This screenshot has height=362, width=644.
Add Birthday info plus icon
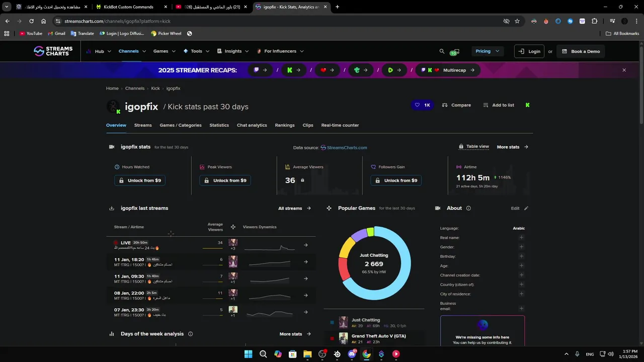[x=521, y=256]
